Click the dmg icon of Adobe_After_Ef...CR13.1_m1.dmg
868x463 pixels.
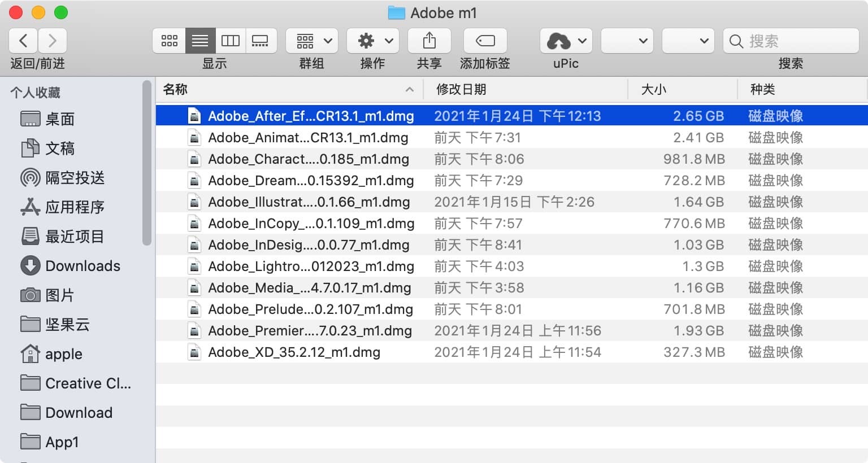[x=194, y=116]
